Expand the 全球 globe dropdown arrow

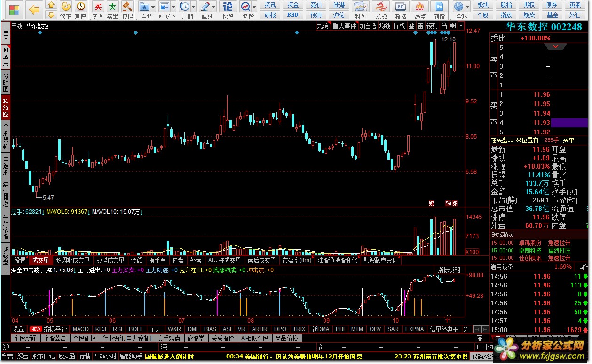coord(468,7)
